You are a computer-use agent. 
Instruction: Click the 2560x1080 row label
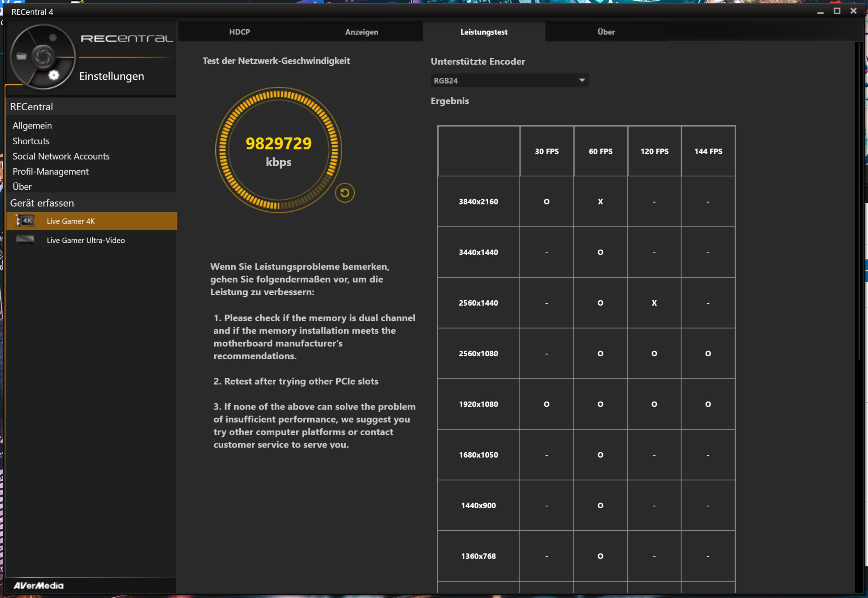pos(479,353)
